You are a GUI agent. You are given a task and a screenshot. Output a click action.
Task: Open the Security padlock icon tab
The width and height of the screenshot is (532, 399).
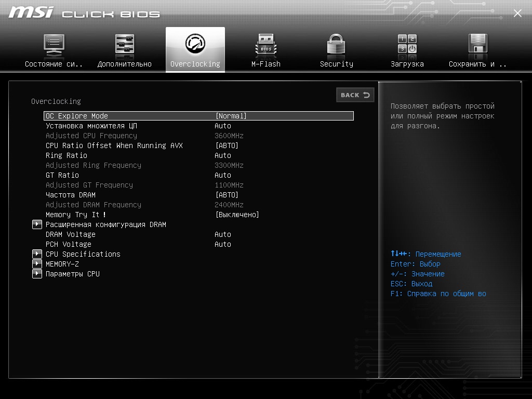(337, 50)
